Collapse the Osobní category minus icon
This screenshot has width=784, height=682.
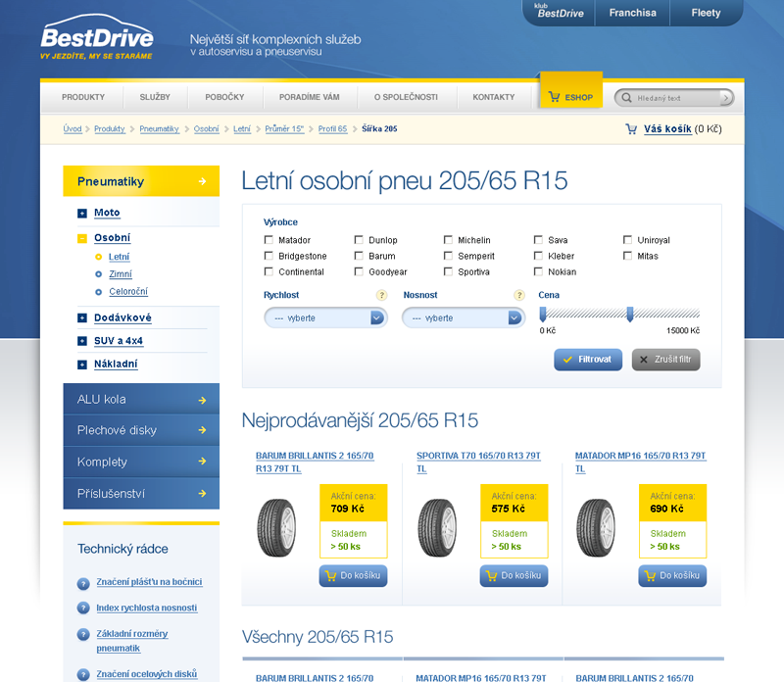(x=82, y=238)
